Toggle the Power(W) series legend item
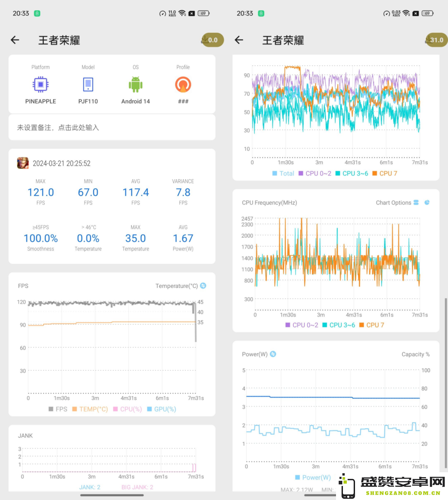This screenshot has height=500, width=448. 313,477
